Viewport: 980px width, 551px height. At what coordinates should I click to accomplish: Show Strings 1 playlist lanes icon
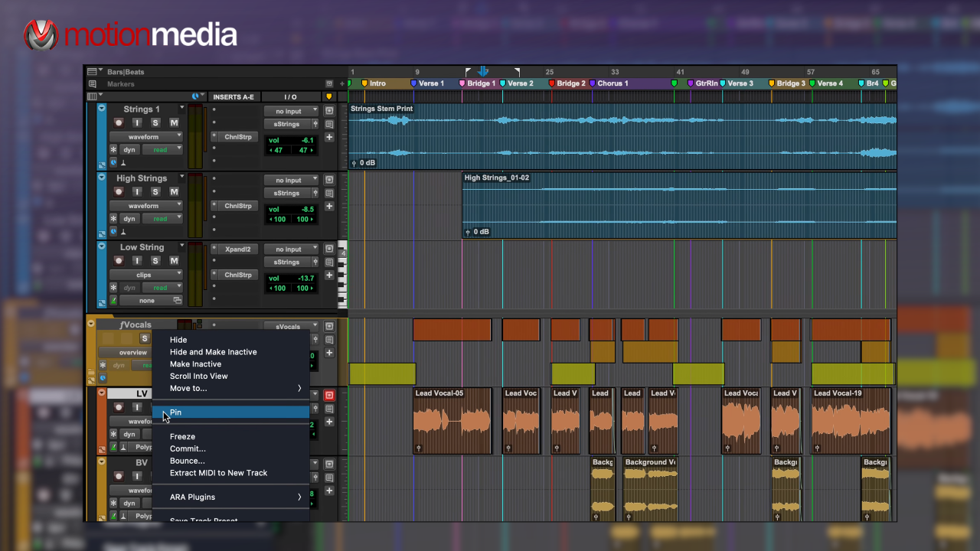pyautogui.click(x=329, y=112)
